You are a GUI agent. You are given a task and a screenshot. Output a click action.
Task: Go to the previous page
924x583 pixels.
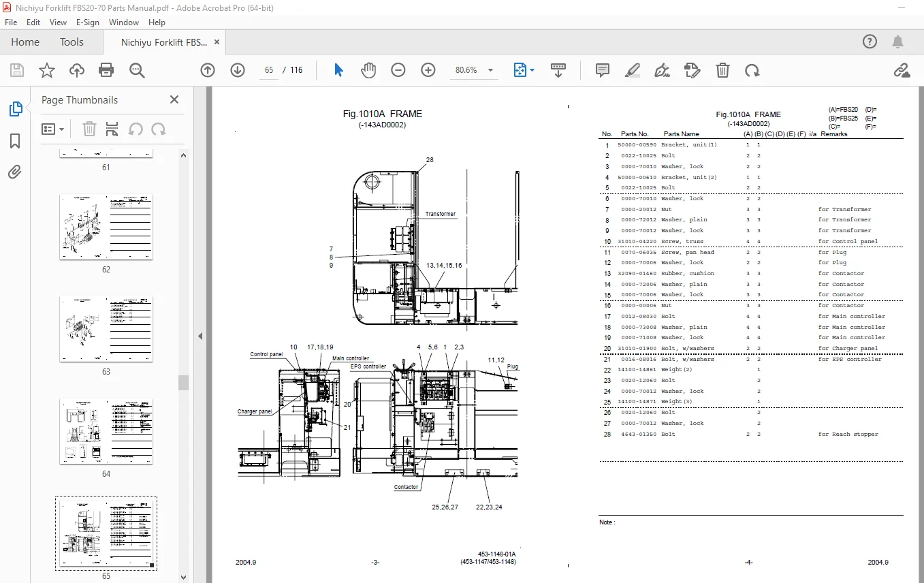pos(208,70)
